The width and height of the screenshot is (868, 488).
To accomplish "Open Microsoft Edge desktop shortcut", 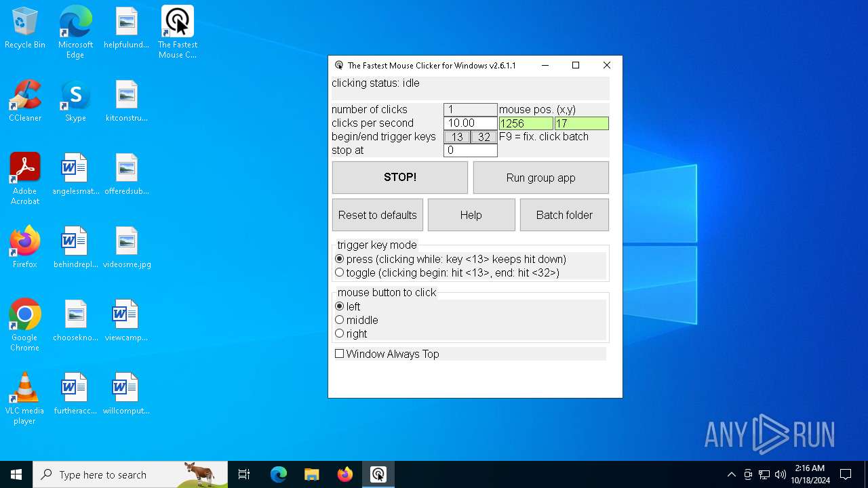I will (75, 32).
